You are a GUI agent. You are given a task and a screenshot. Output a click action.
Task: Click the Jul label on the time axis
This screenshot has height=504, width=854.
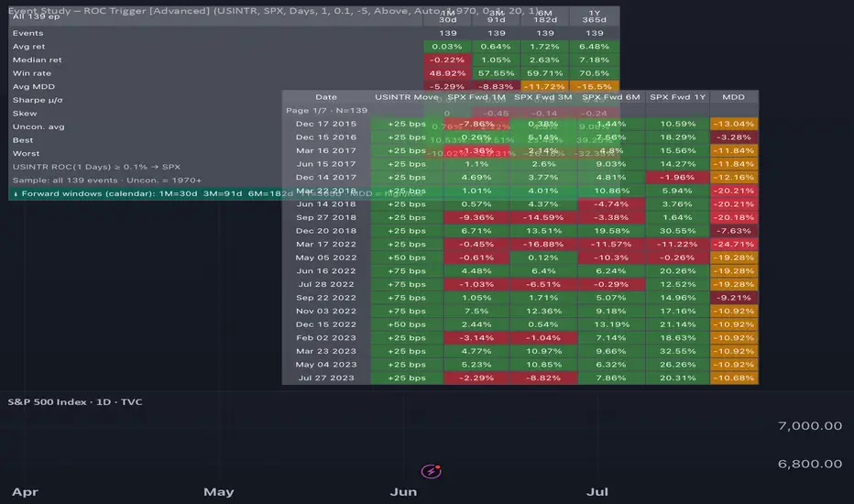click(597, 491)
